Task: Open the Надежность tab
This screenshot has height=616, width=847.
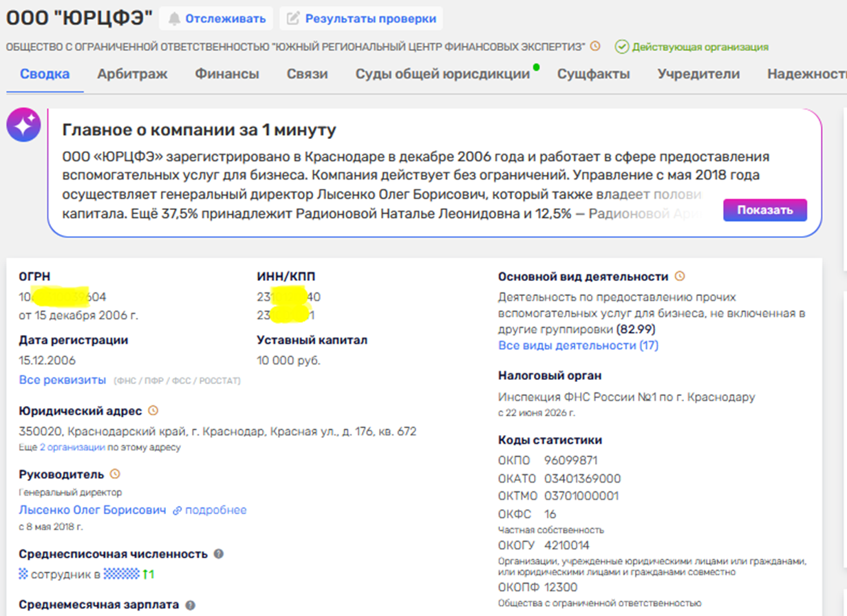Action: point(807,74)
